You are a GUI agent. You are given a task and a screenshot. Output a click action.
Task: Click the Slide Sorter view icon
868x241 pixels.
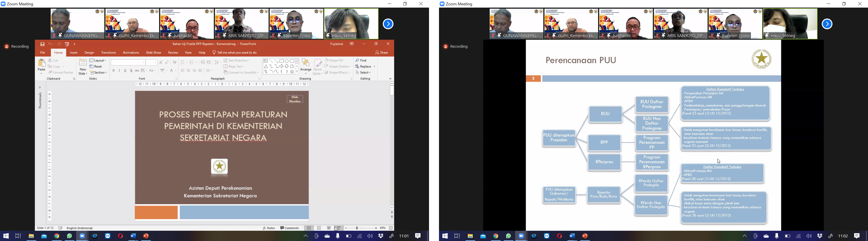[x=319, y=228]
